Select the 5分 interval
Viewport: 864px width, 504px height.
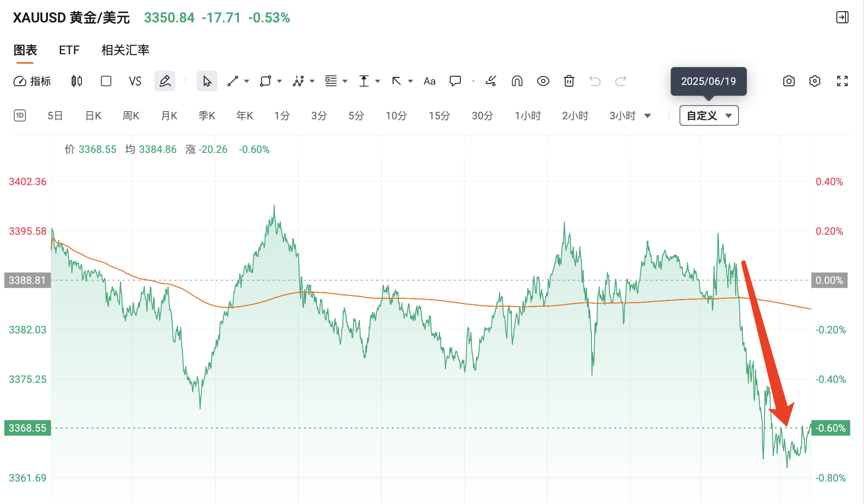[x=356, y=115]
